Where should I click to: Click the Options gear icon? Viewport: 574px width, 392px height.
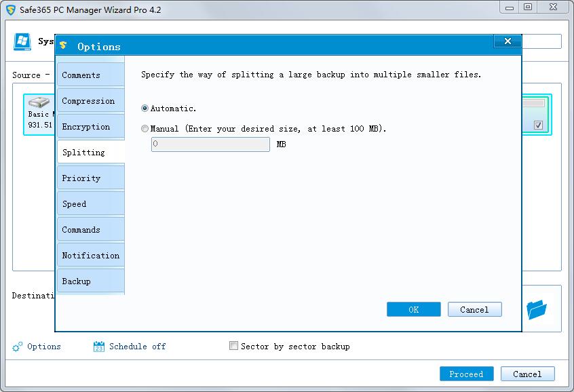(x=18, y=347)
